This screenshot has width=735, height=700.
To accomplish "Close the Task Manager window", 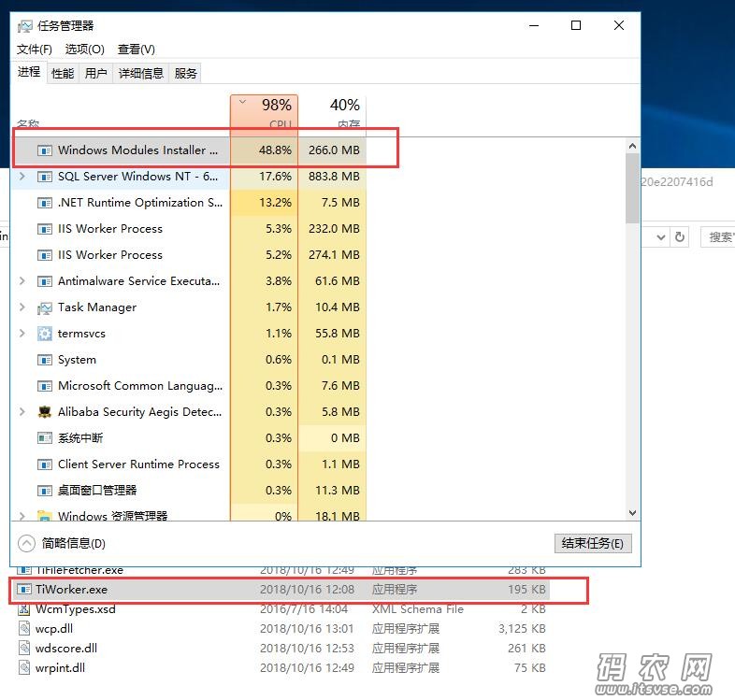I will pos(619,25).
